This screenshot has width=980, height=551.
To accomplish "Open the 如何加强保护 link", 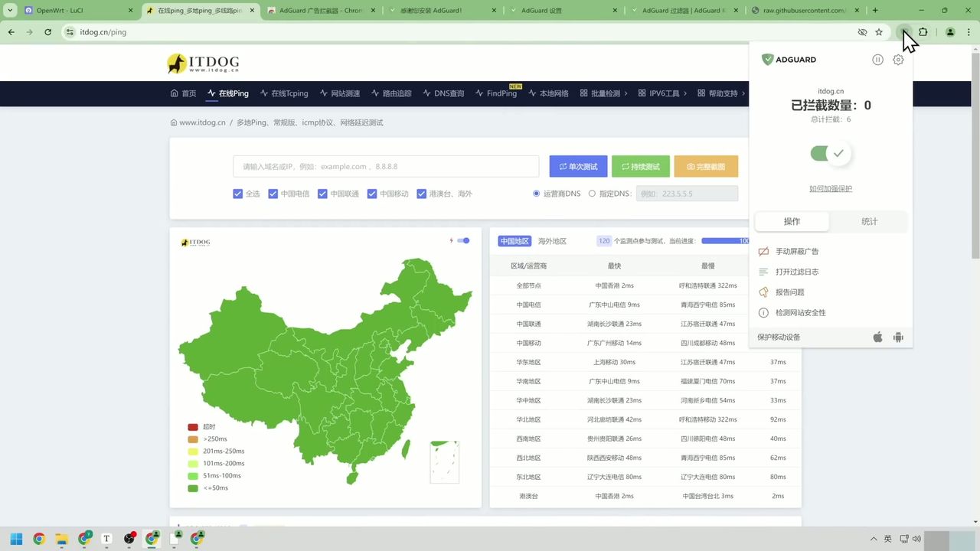I will [x=830, y=188].
